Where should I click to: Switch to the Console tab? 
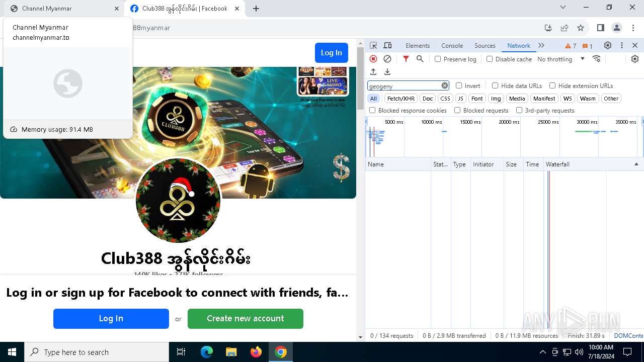point(452,45)
